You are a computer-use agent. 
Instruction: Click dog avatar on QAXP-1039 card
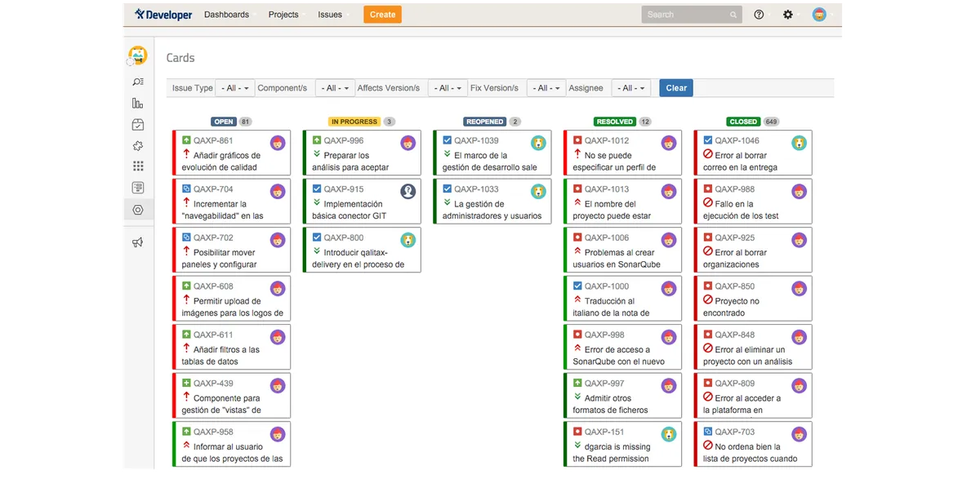538,143
